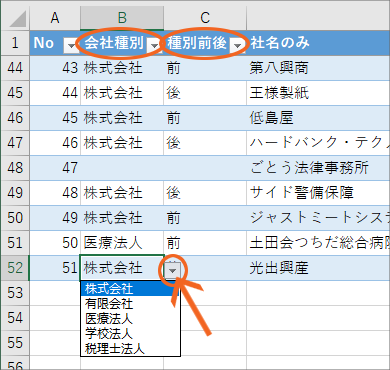Click the 後 cell in row 45
This screenshot has width=390, height=370.
pos(205,93)
